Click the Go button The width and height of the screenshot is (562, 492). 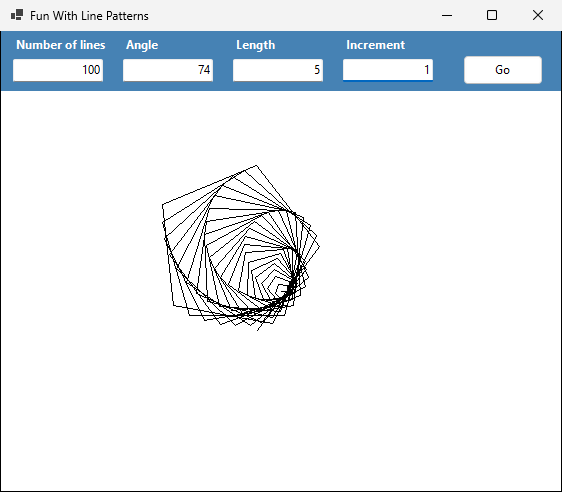tap(503, 70)
